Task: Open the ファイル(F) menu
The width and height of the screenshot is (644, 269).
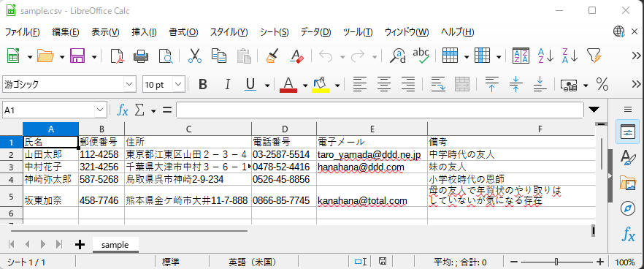Action: pyautogui.click(x=23, y=32)
